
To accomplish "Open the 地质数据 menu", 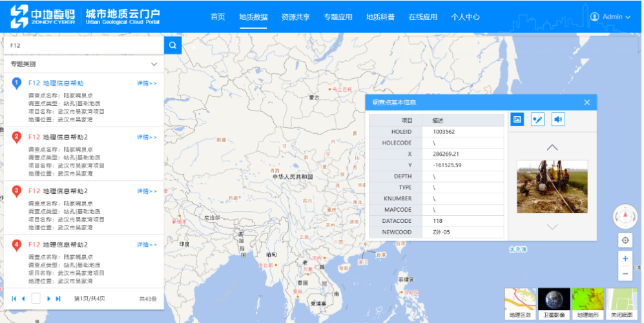I will [253, 17].
